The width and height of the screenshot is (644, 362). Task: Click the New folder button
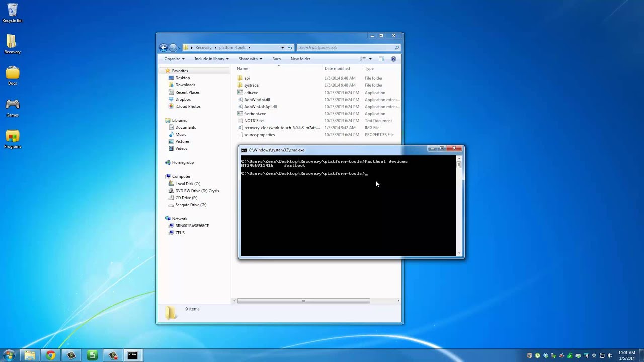click(x=300, y=59)
